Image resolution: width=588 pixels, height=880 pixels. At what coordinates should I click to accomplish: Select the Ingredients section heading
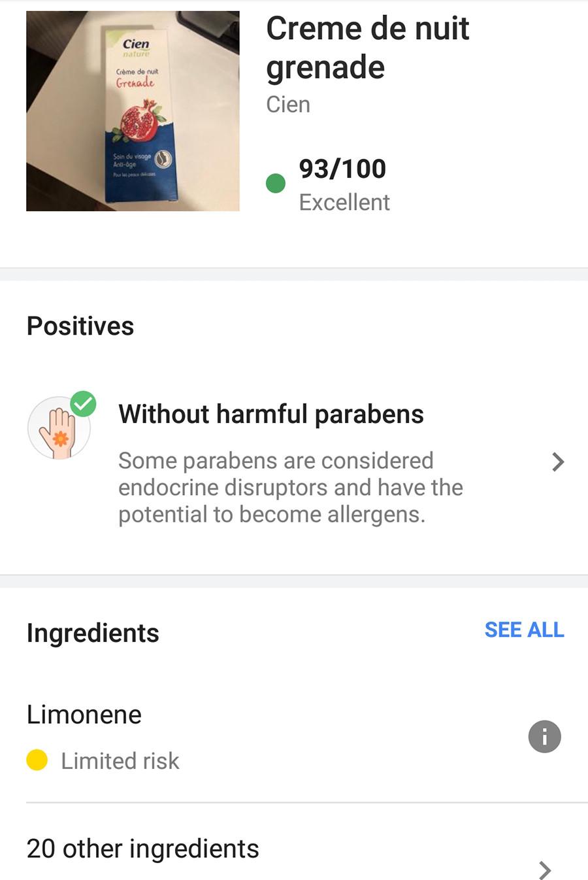[x=93, y=633]
